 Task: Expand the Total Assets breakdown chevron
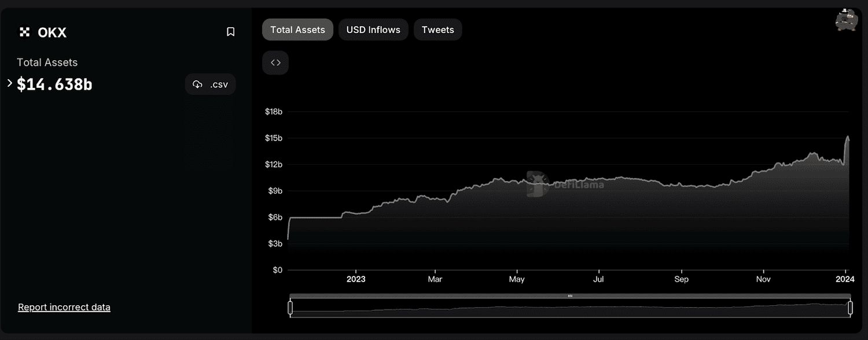(10, 83)
